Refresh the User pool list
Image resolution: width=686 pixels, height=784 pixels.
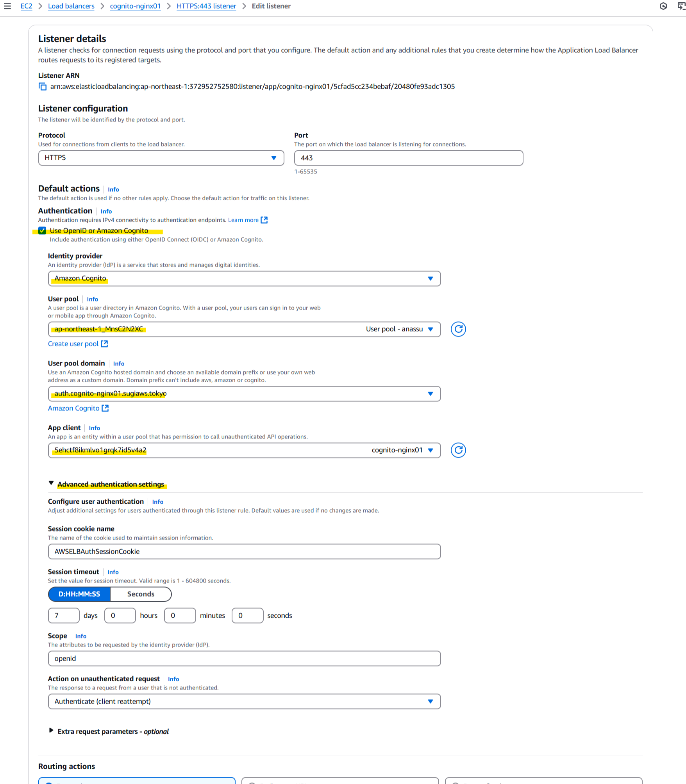458,329
